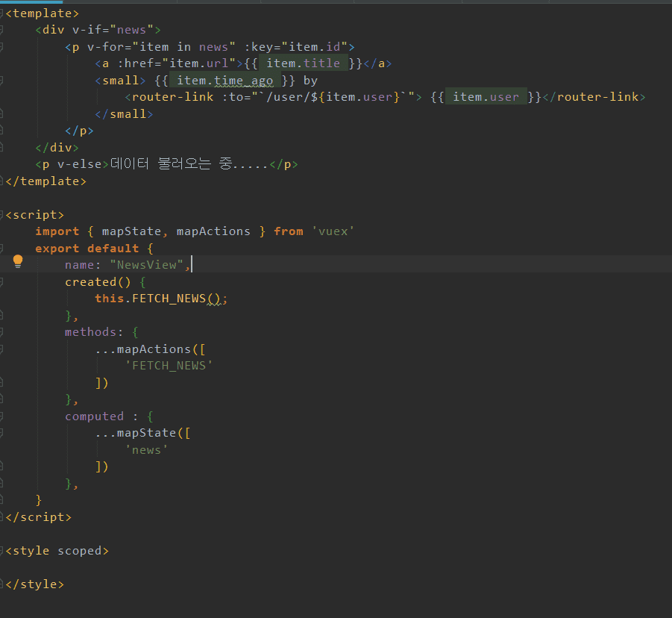Viewport: 672px width, 618px height.
Task: Click the 'import' keyword
Action: coord(57,231)
